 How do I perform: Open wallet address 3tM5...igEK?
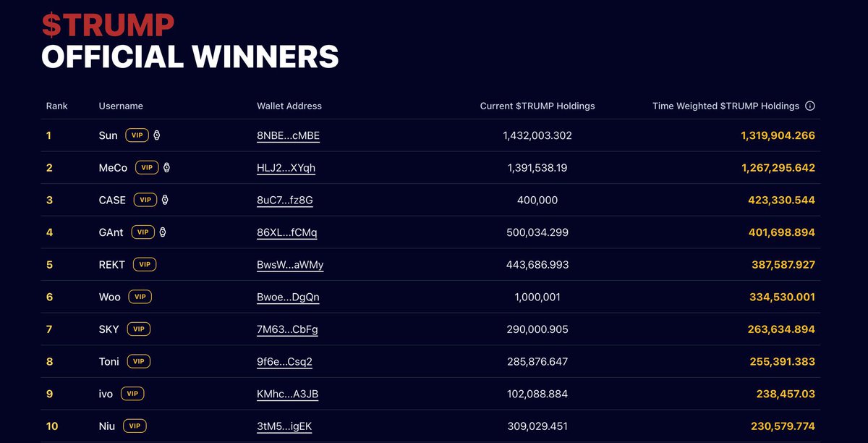click(x=284, y=426)
